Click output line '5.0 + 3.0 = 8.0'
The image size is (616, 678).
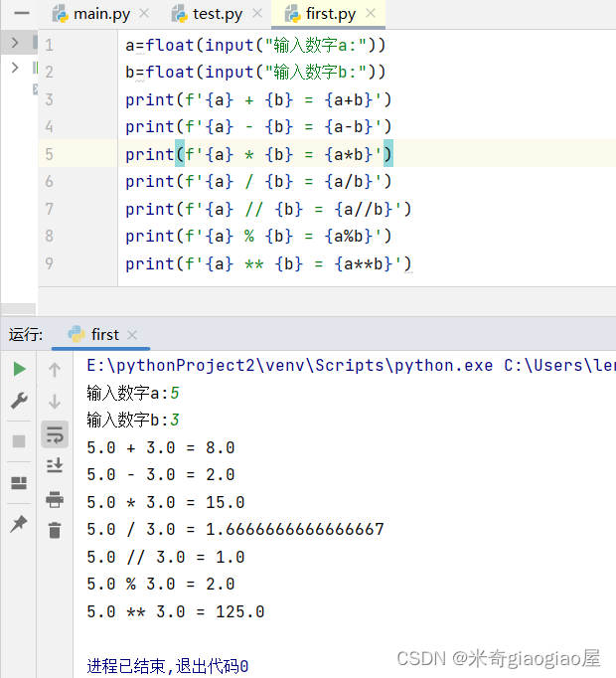[161, 448]
